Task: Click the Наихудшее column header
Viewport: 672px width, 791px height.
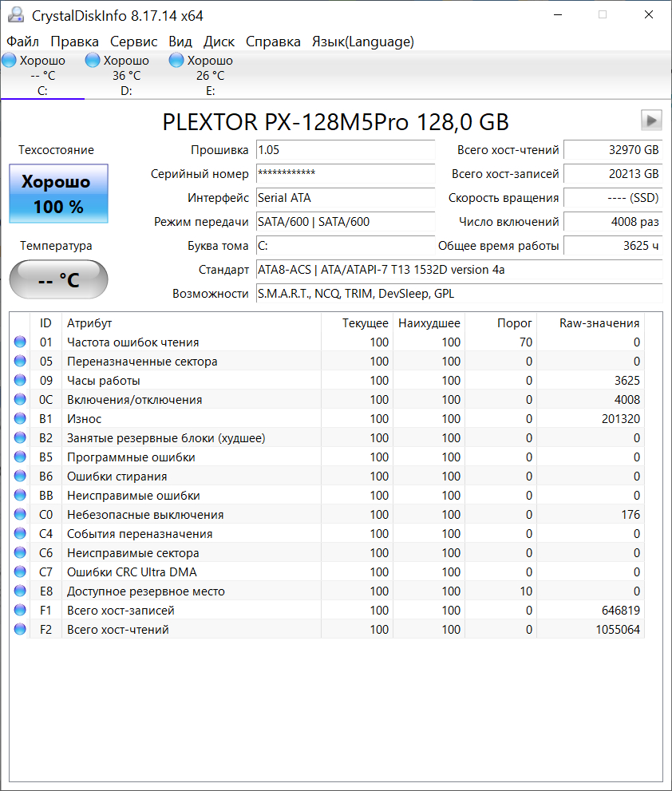Action: click(429, 322)
